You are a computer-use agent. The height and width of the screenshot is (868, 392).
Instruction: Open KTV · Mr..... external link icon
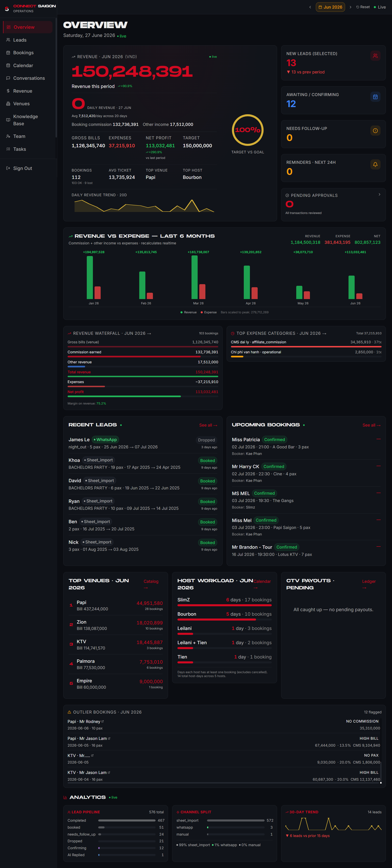[92, 755]
